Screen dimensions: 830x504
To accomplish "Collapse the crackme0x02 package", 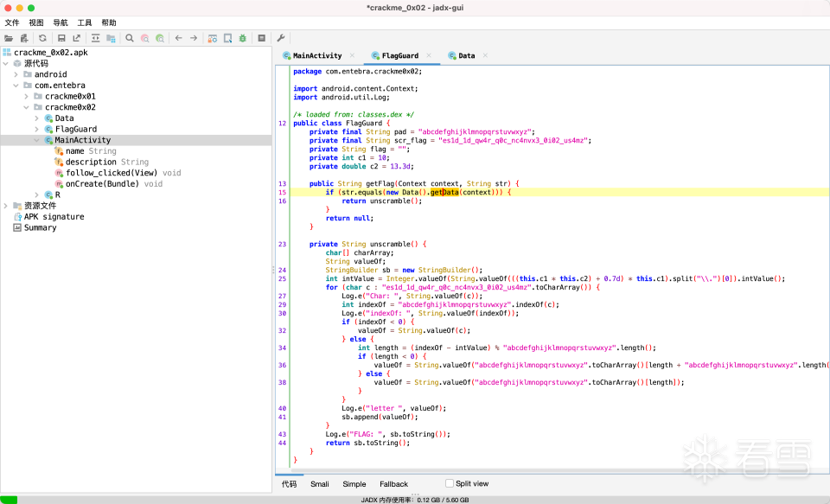I will 27,107.
